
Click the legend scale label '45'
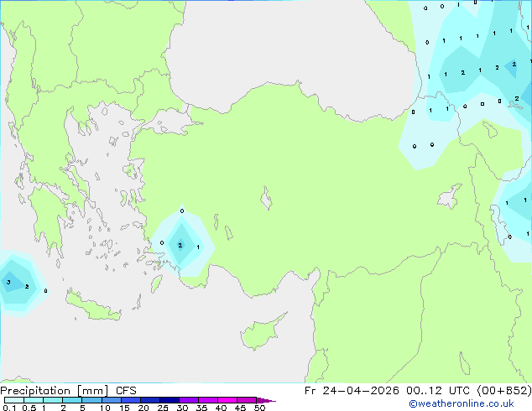pyautogui.click(x=240, y=408)
